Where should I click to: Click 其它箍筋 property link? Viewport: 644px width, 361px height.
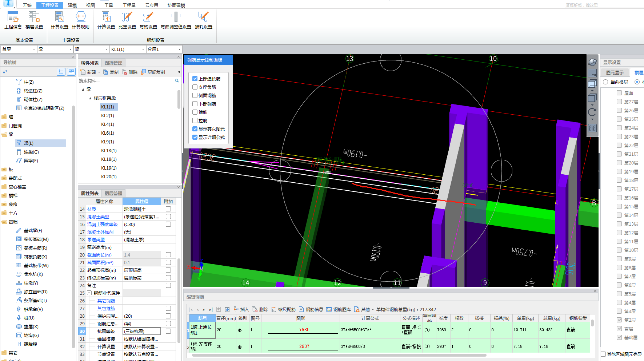(106, 308)
